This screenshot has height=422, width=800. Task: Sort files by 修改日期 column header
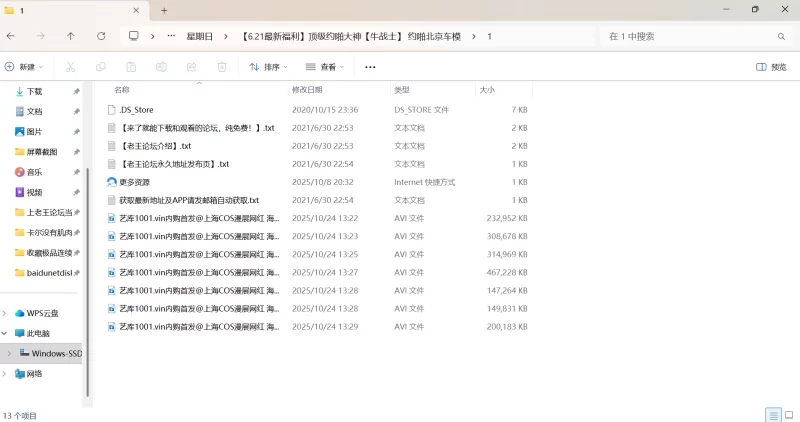[306, 90]
